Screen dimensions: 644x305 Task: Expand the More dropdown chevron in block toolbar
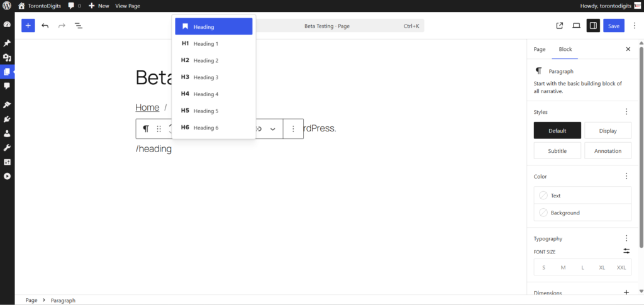273,129
